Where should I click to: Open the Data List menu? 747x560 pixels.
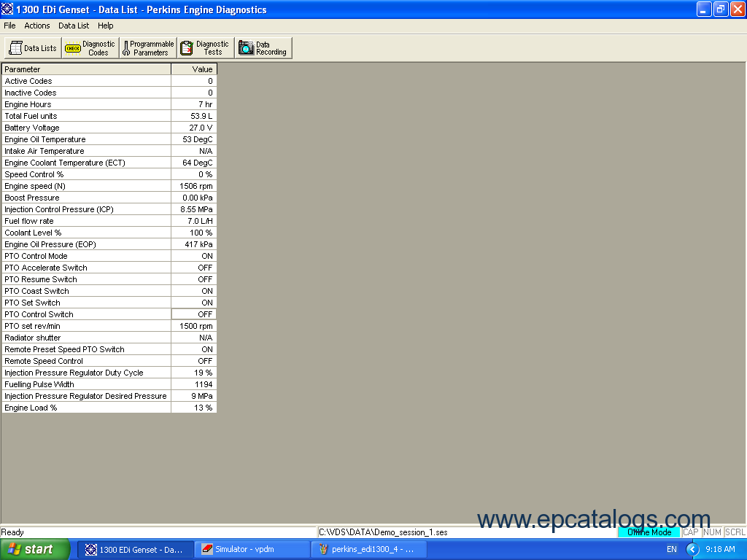coord(74,26)
